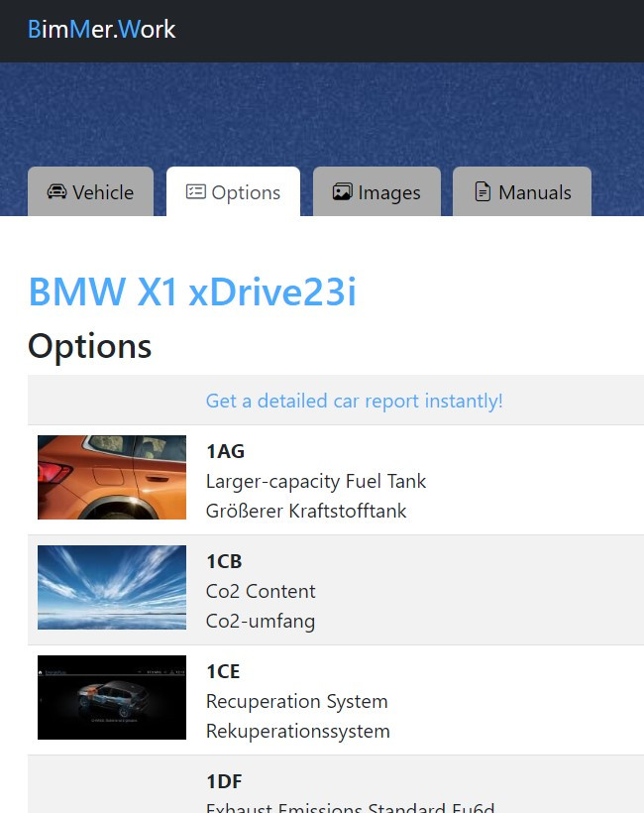Viewport: 644px width, 813px height.
Task: Go to the Manuals tab label
Action: [535, 193]
